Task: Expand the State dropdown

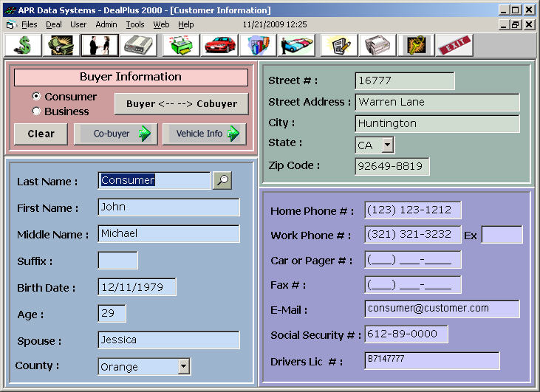Action: [388, 145]
